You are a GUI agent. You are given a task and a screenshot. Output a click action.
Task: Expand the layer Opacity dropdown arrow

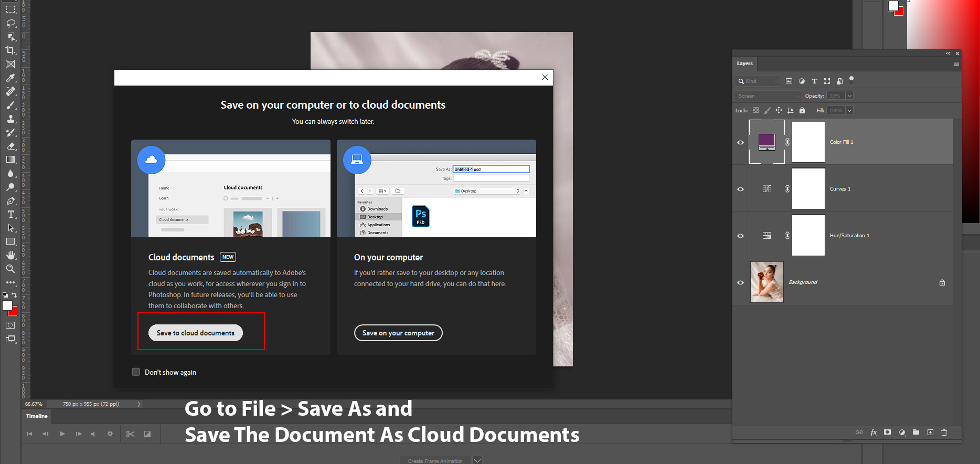(x=849, y=96)
